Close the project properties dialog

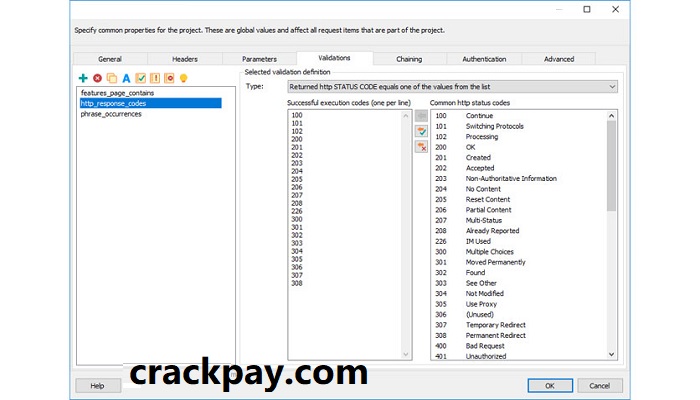(x=615, y=9)
